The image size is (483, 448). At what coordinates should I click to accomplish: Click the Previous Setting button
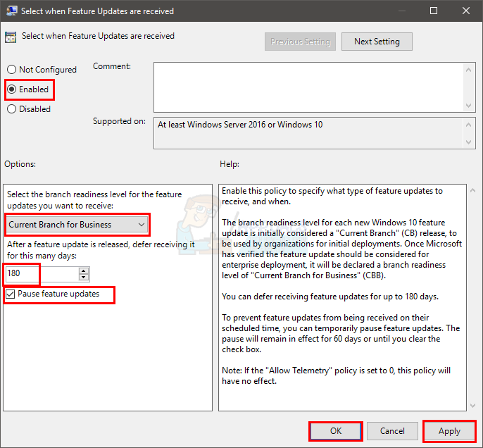coord(300,42)
